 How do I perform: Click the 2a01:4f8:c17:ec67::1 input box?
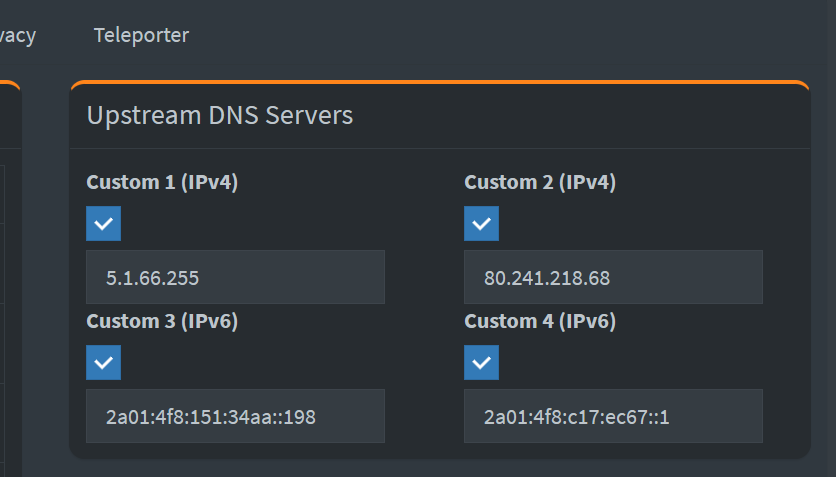coord(613,416)
